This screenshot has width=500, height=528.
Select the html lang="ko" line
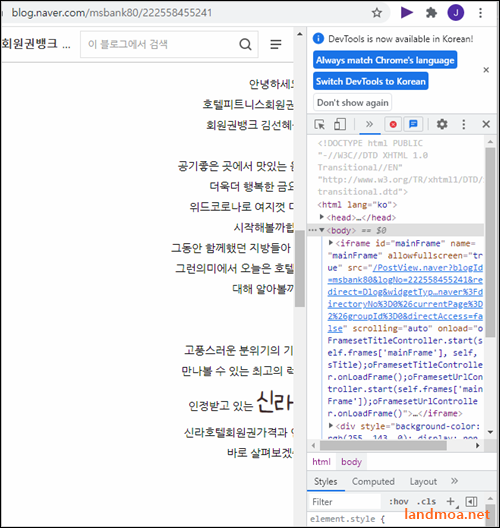pyautogui.click(x=357, y=204)
